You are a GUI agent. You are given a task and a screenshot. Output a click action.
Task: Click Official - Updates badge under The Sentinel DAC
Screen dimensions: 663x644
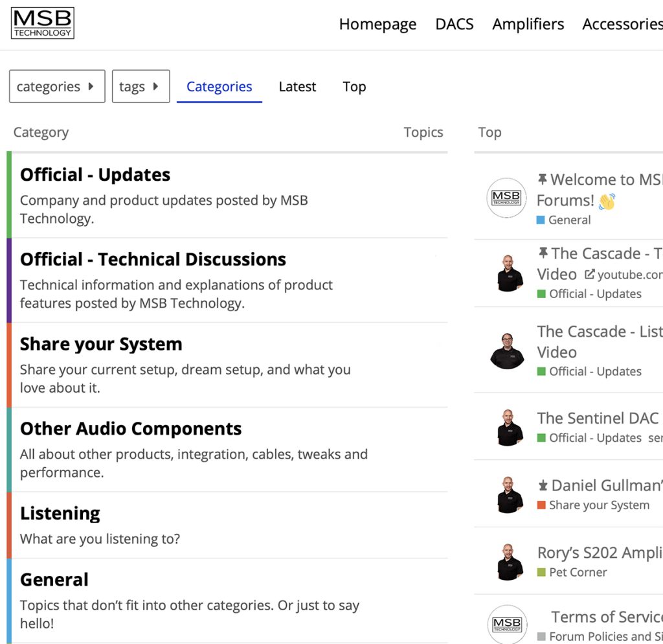(x=589, y=438)
